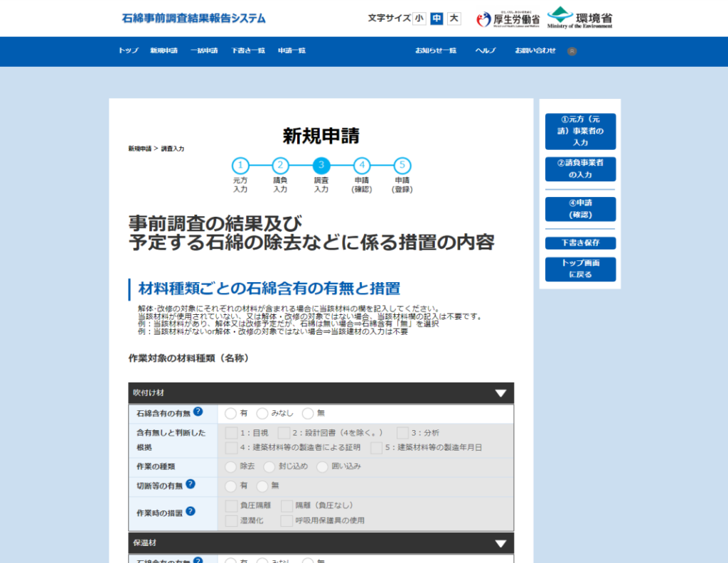Select 有 for 吹付け材 asbestos presence
Viewport: 728px width, 563px height.
click(230, 413)
